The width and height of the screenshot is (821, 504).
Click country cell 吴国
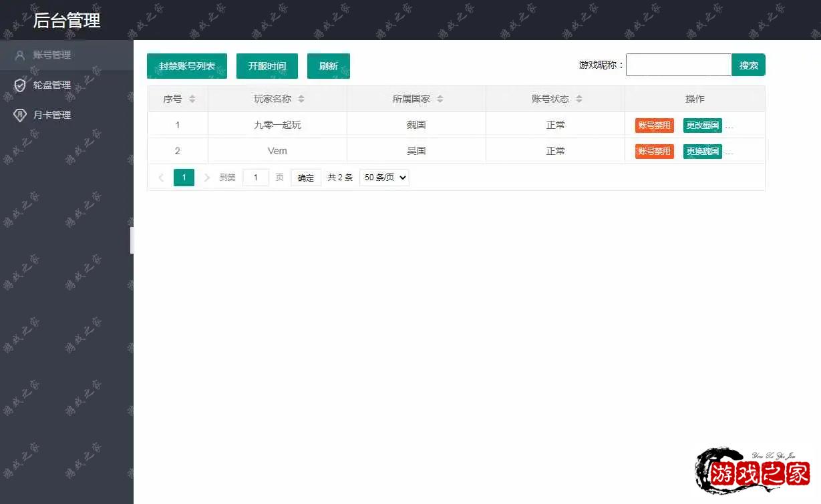click(416, 151)
